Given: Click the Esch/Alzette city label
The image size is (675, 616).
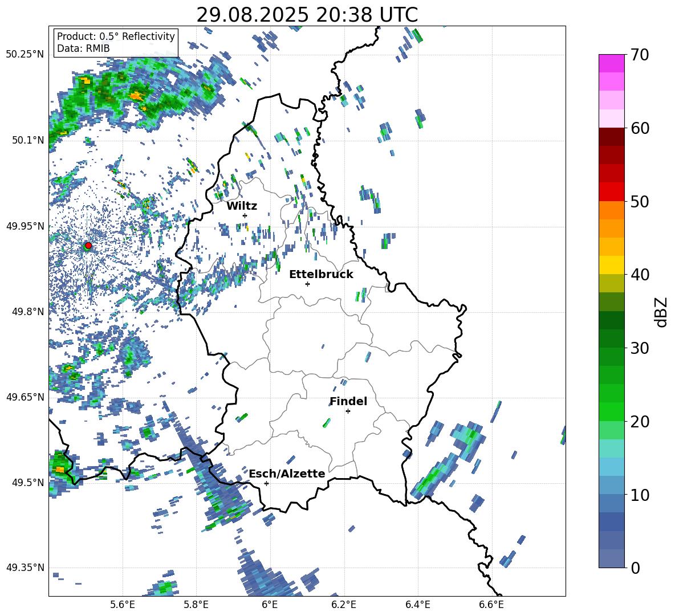Looking at the screenshot, I should click(x=287, y=474).
